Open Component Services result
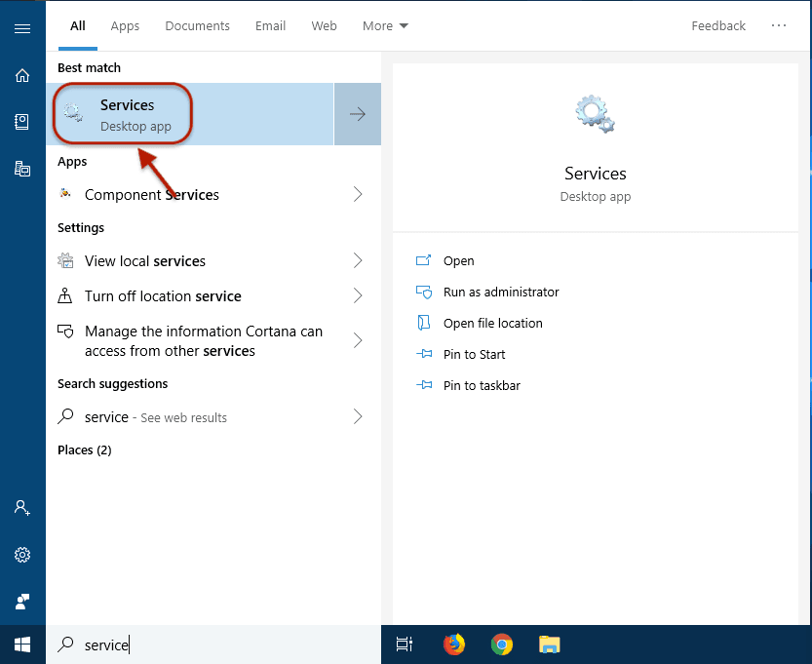 click(x=213, y=194)
